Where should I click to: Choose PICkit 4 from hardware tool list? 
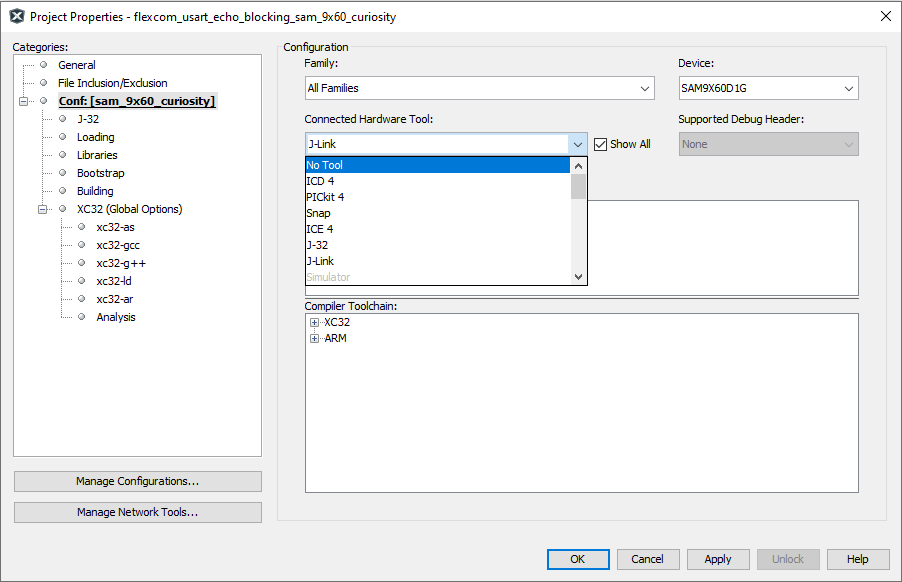325,197
